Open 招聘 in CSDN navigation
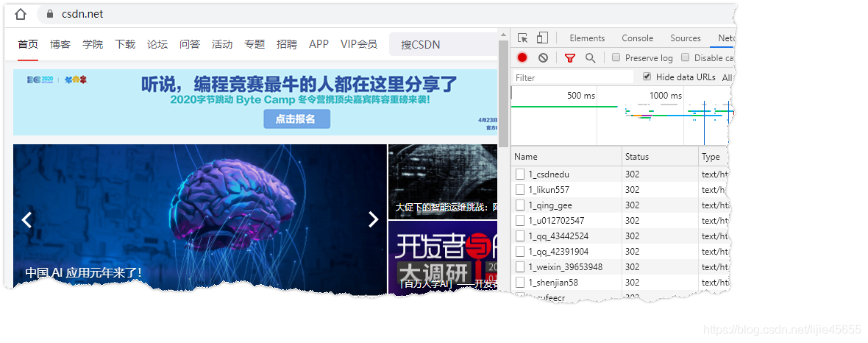 click(287, 44)
